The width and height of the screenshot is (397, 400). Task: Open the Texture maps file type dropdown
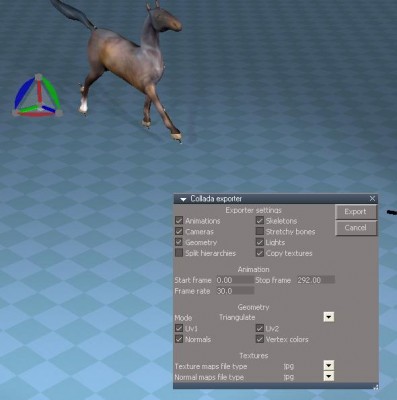coord(329,366)
